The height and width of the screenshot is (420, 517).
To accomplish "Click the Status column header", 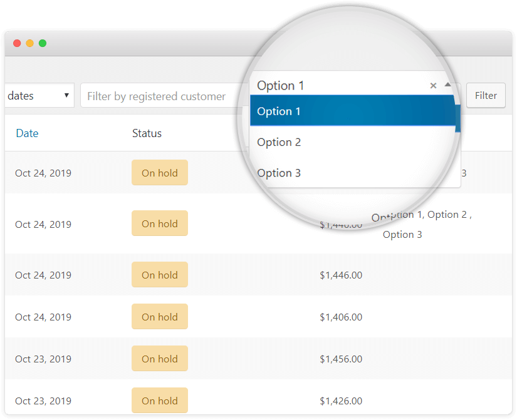I will point(147,133).
